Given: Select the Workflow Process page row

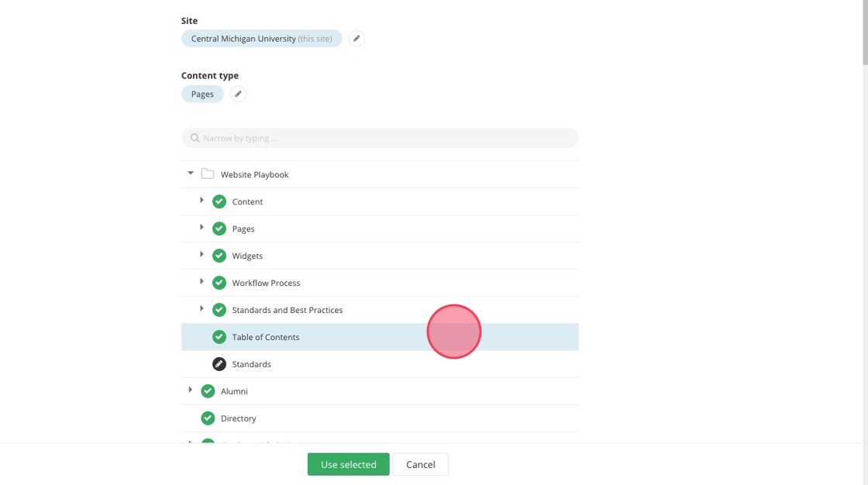Looking at the screenshot, I should [266, 283].
